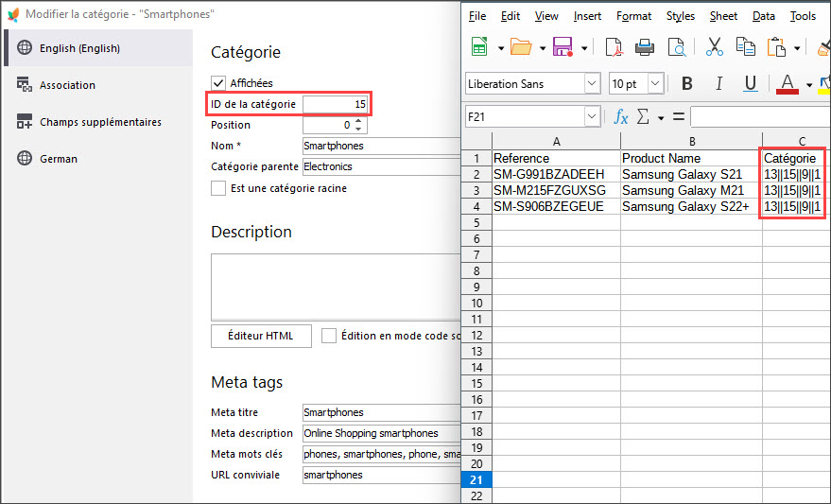Click the Cut scissors icon
The width and height of the screenshot is (831, 504).
(x=715, y=47)
